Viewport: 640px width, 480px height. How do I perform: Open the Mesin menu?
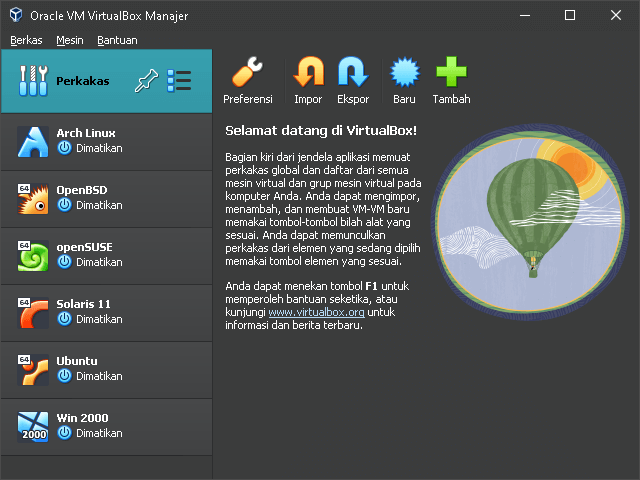point(70,40)
